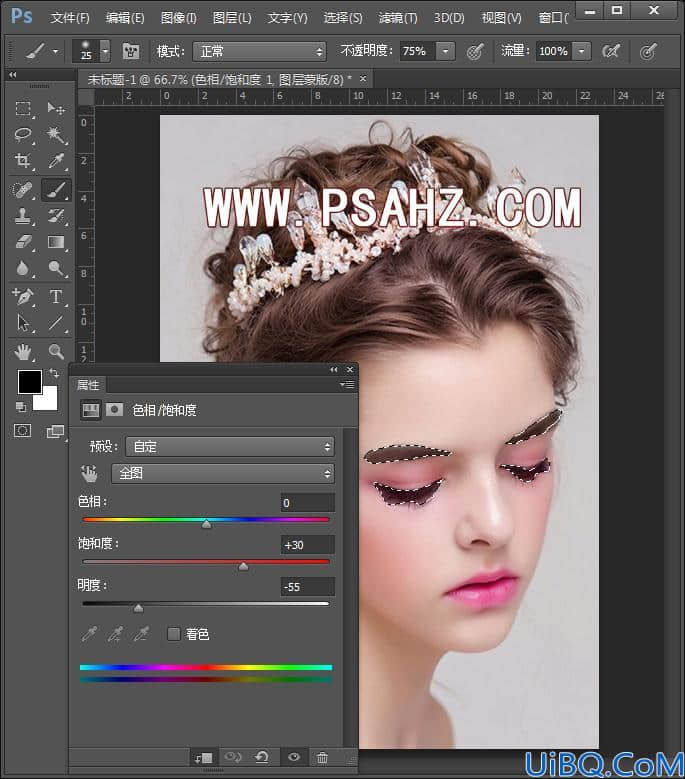Reset adjustment to defaults
The image size is (685, 779).
[262, 757]
